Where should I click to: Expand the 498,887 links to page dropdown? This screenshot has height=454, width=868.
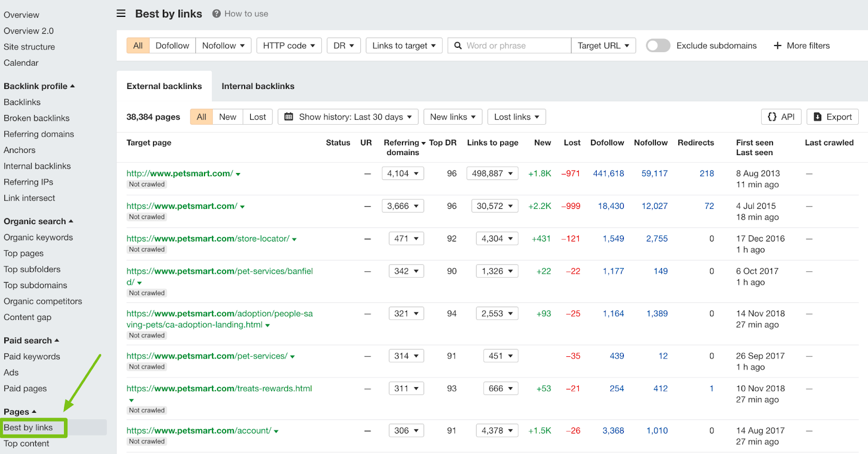(493, 174)
